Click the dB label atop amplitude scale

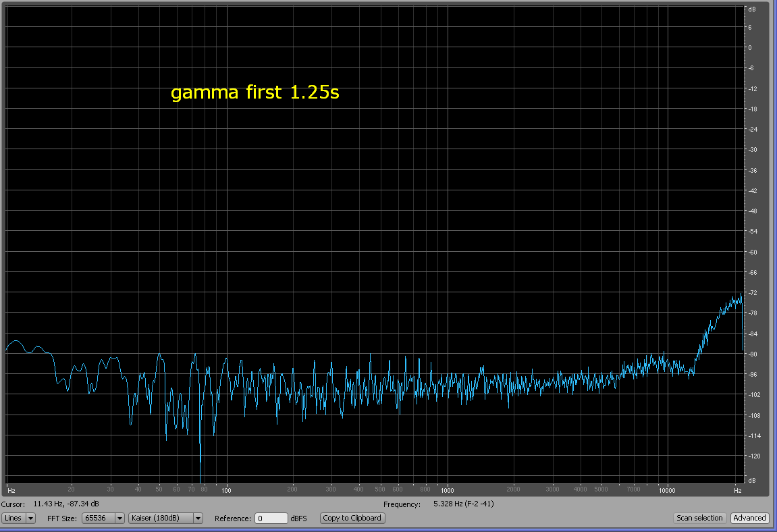point(752,9)
